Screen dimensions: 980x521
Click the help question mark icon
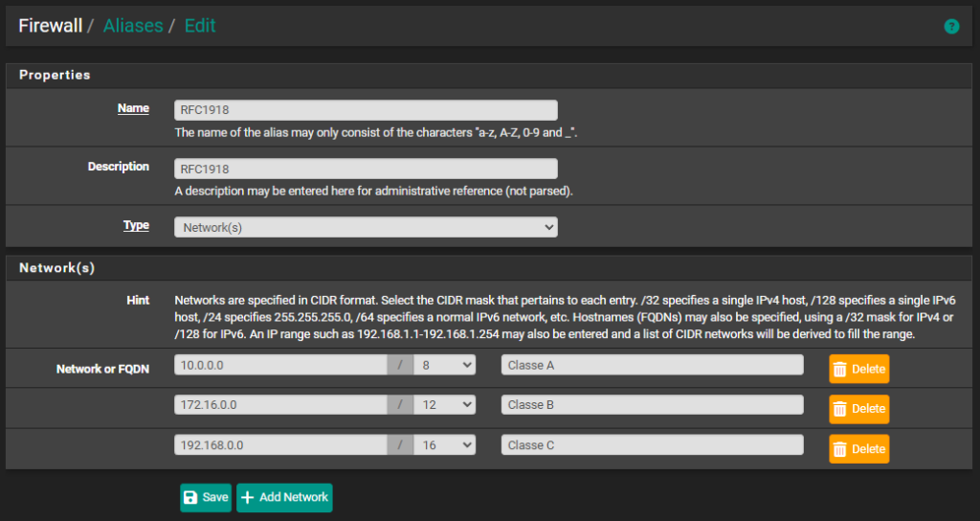click(951, 27)
